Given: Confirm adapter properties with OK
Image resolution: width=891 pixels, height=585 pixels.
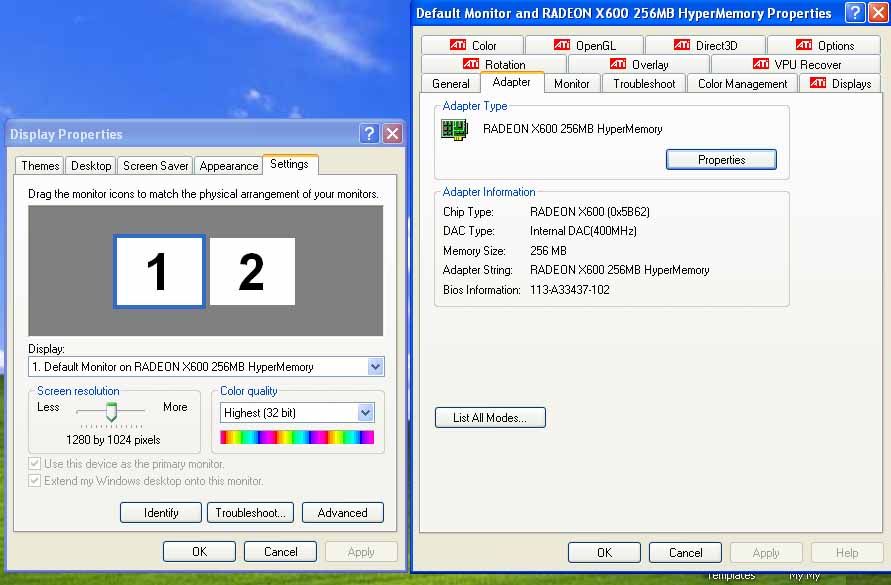Looking at the screenshot, I should pos(604,553).
